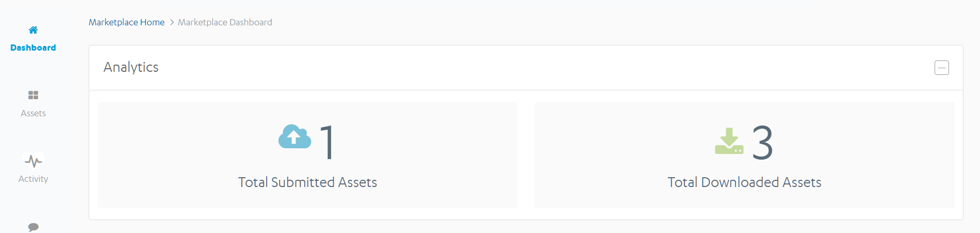
Task: Click the Total Submitted Assets label
Action: [x=307, y=182]
